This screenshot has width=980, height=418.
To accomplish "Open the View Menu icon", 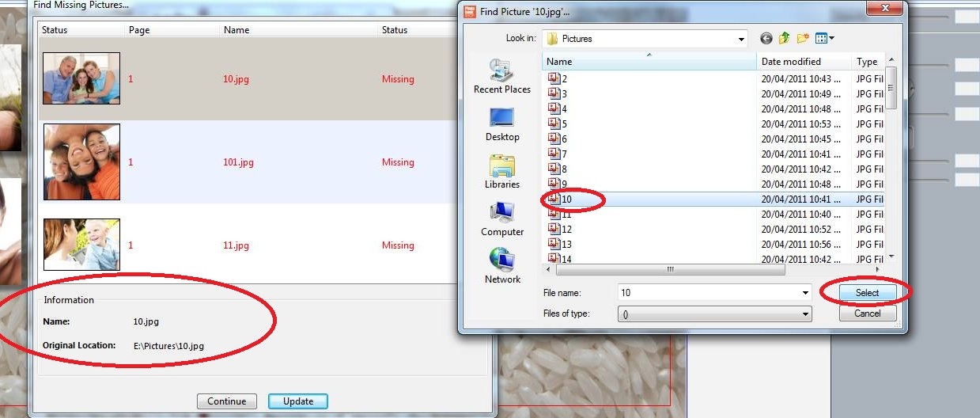I will (x=825, y=38).
